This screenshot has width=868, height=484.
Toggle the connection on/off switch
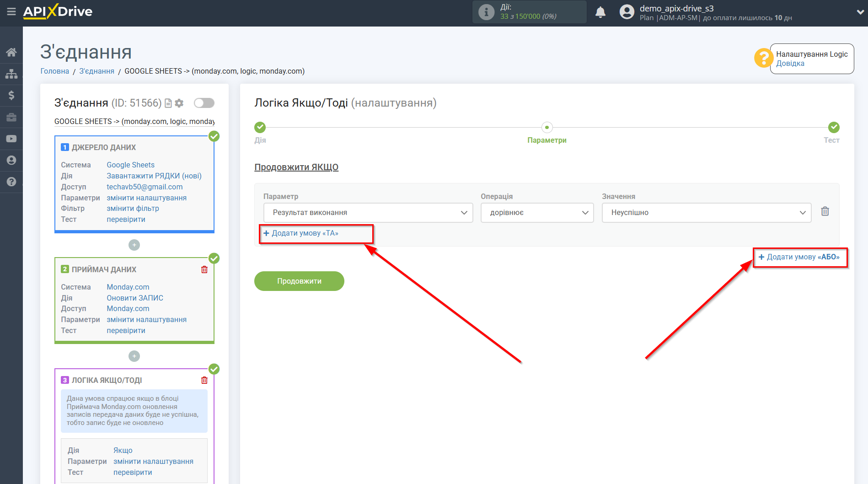coord(204,103)
